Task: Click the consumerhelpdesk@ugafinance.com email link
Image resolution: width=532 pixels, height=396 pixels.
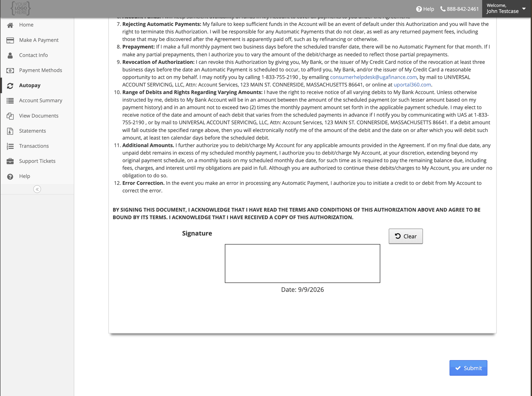Action: pyautogui.click(x=373, y=77)
